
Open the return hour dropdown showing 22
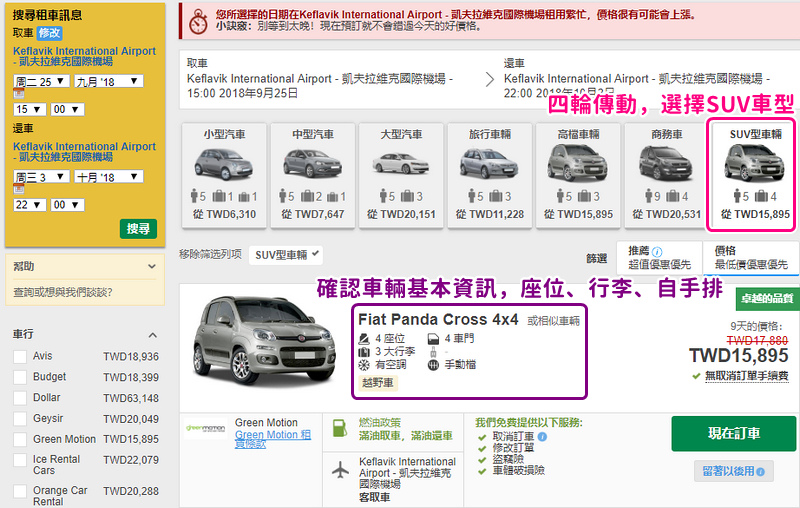point(30,205)
